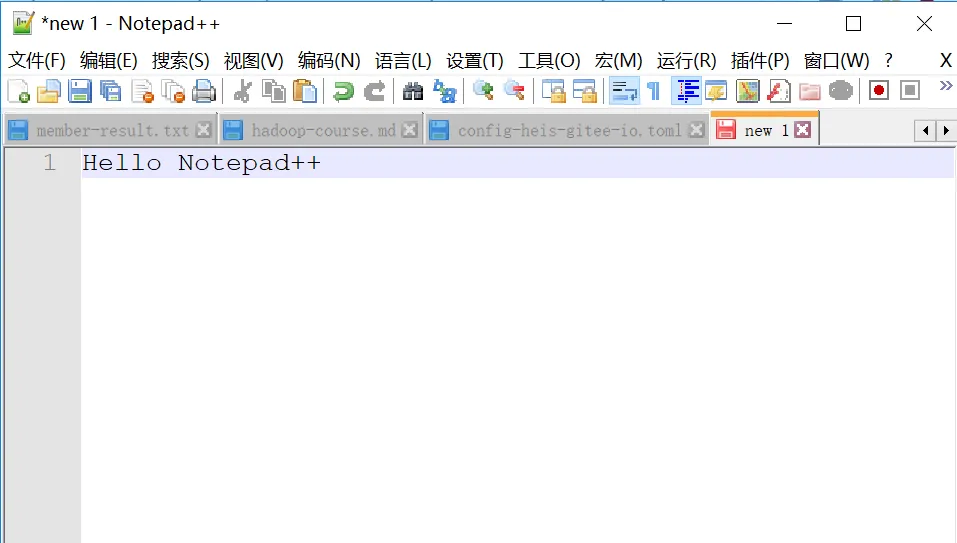
Task: Click the Close All documents toolbar icon
Action: pos(173,92)
